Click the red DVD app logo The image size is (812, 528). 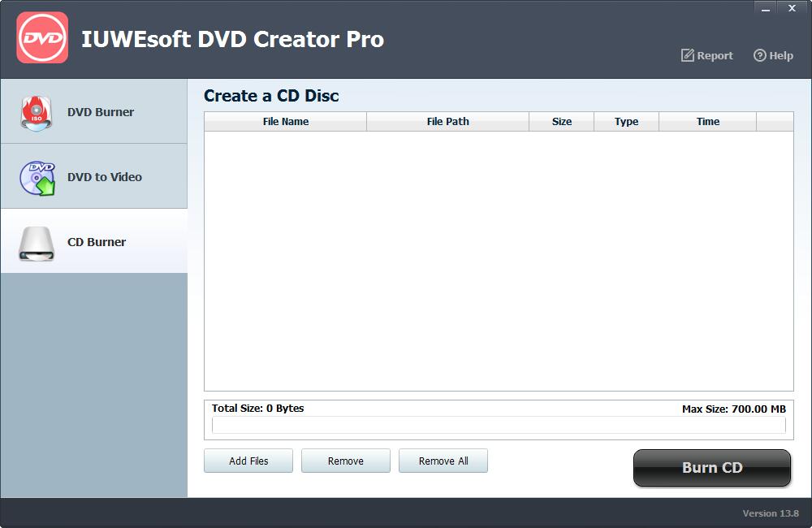click(42, 38)
